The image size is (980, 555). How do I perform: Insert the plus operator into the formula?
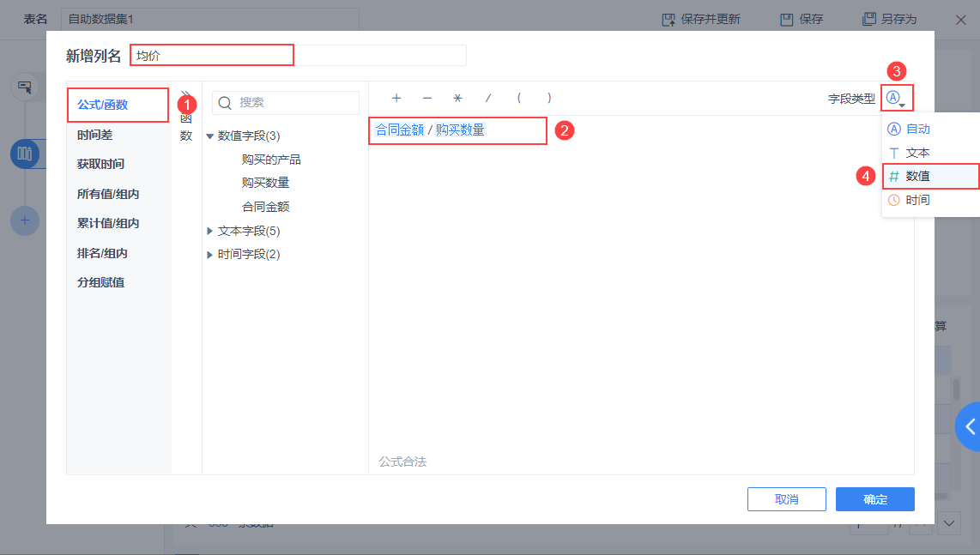click(x=396, y=99)
